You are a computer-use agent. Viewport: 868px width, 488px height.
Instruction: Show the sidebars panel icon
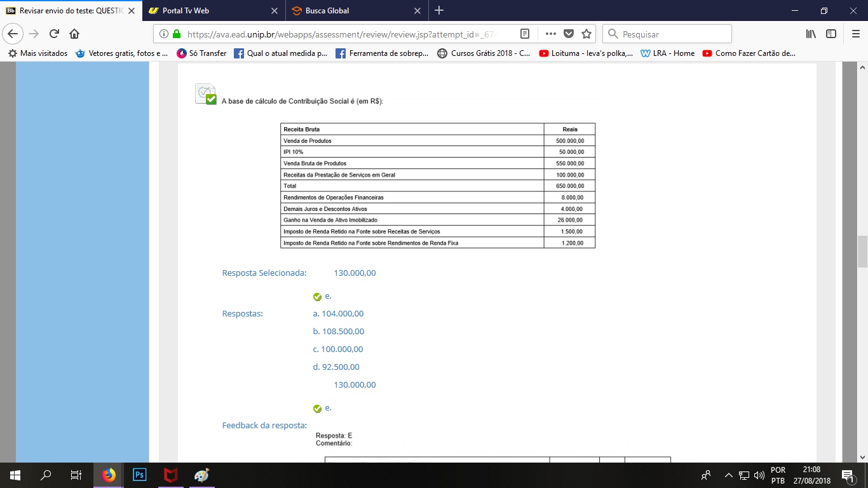tap(831, 34)
